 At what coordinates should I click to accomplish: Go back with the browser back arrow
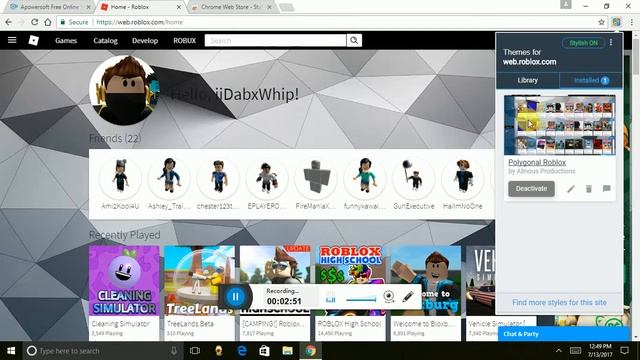9,22
